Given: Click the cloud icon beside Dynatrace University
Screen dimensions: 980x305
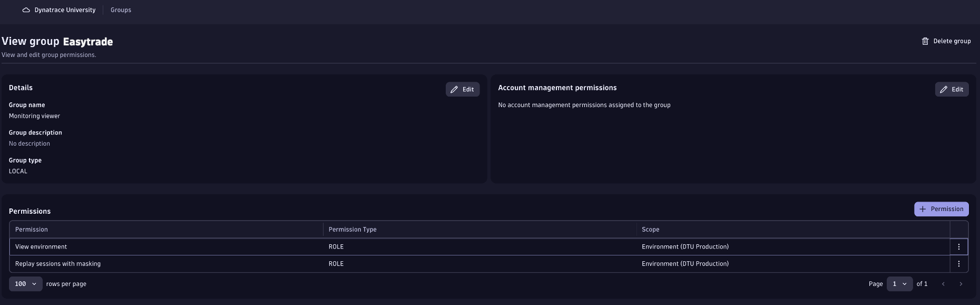Looking at the screenshot, I should (x=26, y=10).
